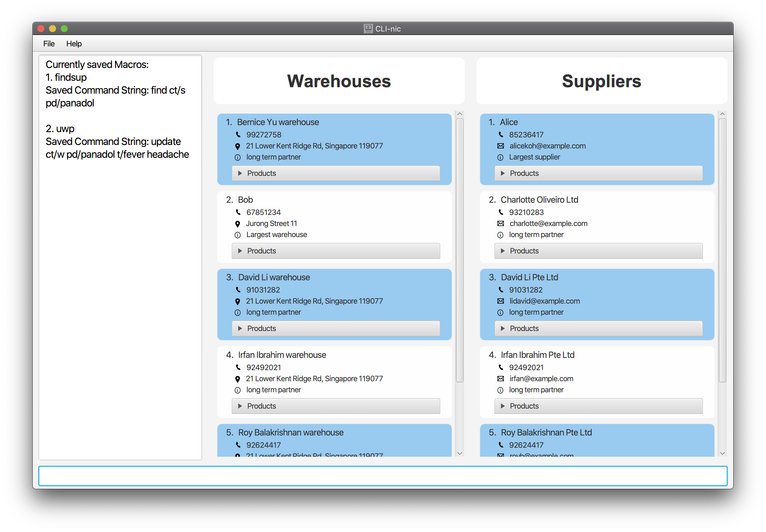Click info icon on Irfan Ibrahim warehouse card
The height and width of the screenshot is (532, 766).
(238, 390)
